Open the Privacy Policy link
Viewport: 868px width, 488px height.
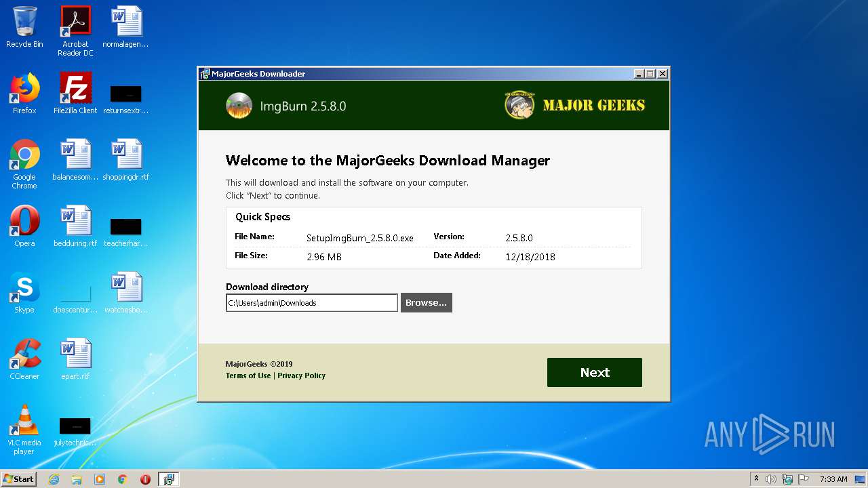301,375
